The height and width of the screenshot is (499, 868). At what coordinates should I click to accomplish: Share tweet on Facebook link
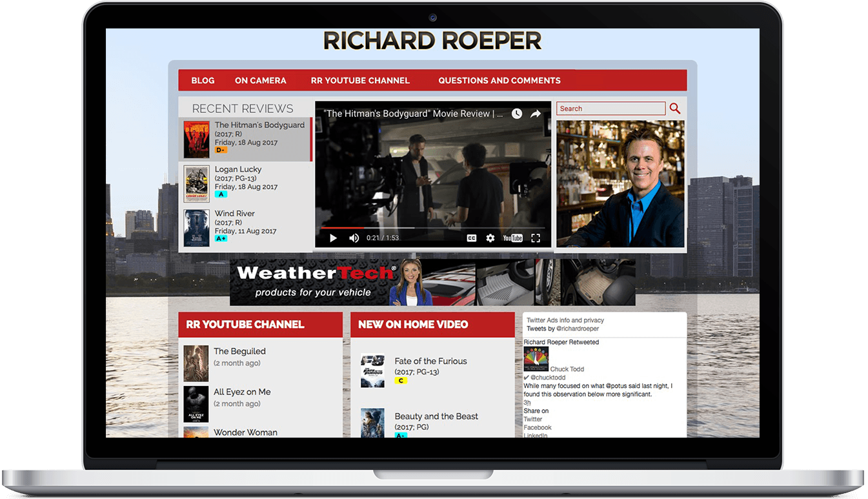[x=538, y=427]
